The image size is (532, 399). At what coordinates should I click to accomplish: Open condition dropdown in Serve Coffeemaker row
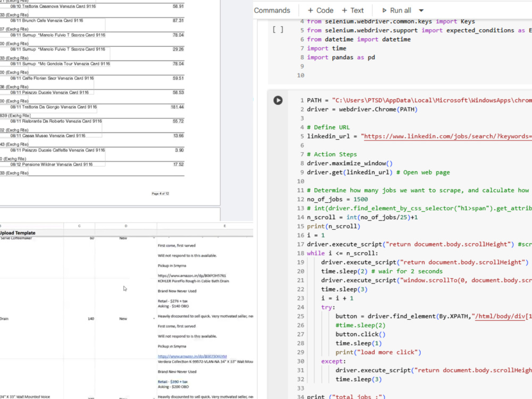(x=154, y=238)
